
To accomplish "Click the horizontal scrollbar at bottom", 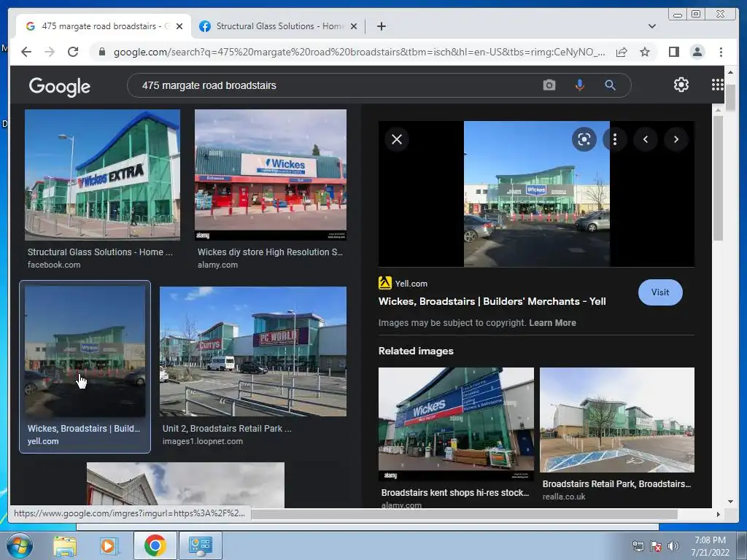I will [x=465, y=514].
